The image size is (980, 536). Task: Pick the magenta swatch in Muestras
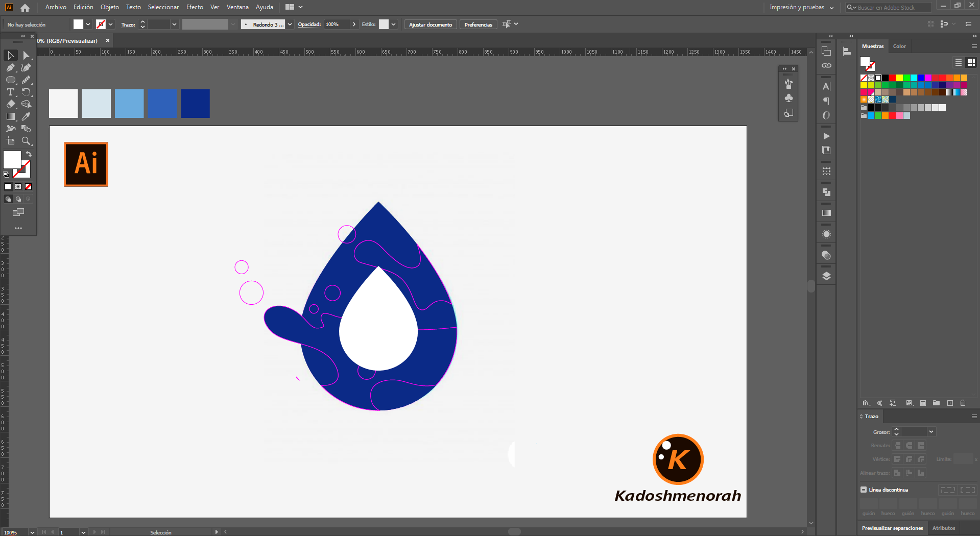tap(928, 78)
